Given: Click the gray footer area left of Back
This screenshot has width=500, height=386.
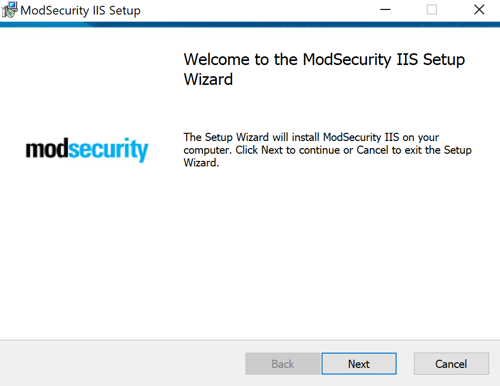Looking at the screenshot, I should (120, 364).
